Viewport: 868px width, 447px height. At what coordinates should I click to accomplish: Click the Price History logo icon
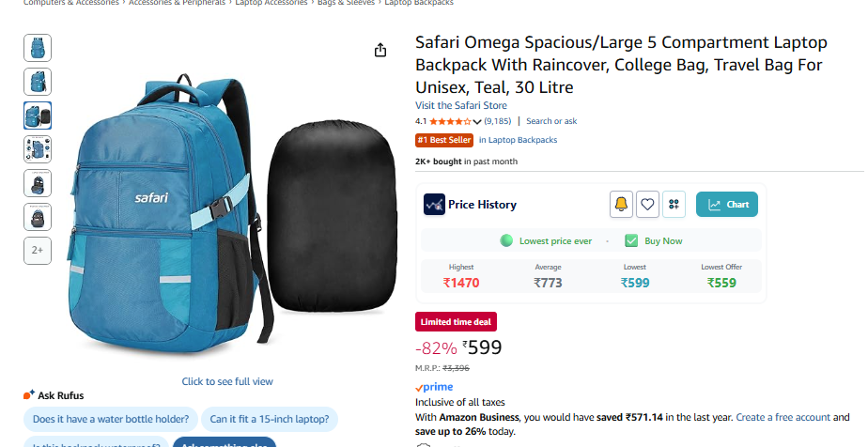pyautogui.click(x=434, y=204)
